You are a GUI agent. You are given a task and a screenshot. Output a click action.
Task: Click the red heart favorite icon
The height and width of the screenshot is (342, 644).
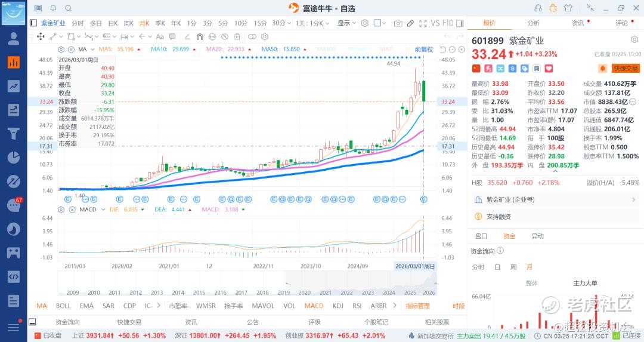[549, 69]
